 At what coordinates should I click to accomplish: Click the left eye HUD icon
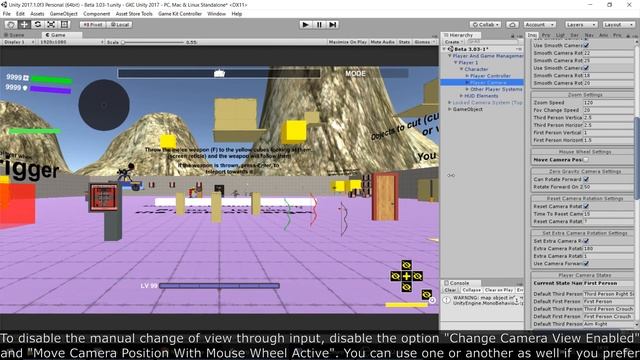pyautogui.click(x=395, y=276)
